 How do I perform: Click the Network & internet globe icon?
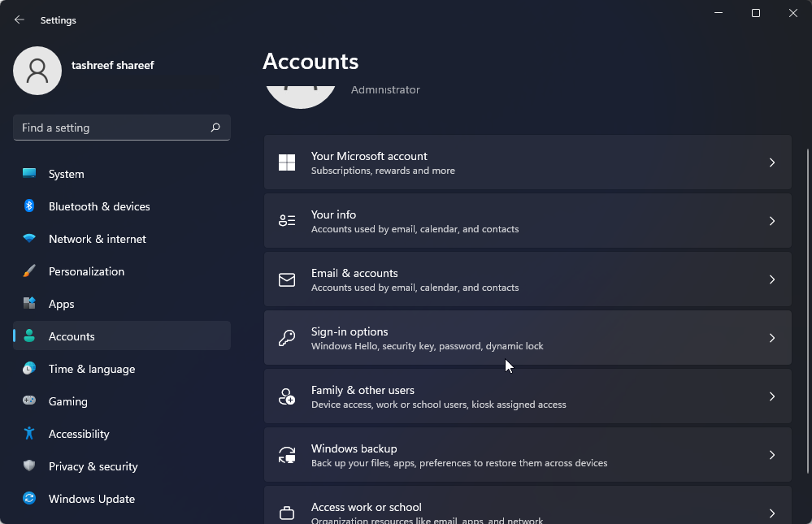[31, 239]
